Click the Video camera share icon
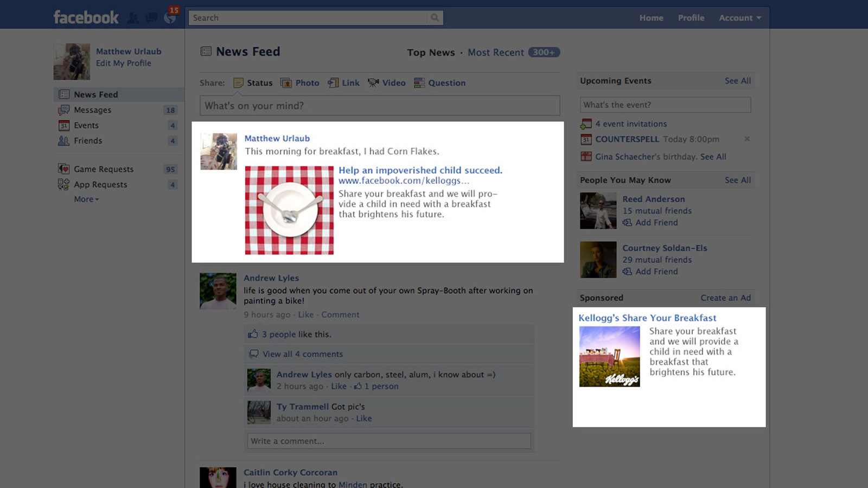 [373, 83]
